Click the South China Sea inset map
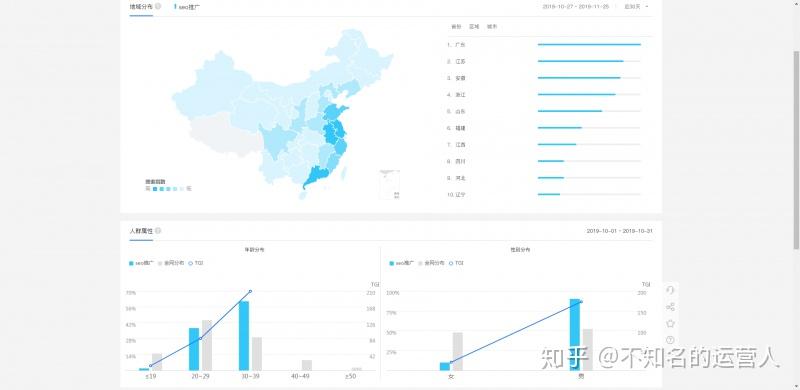 [390, 185]
